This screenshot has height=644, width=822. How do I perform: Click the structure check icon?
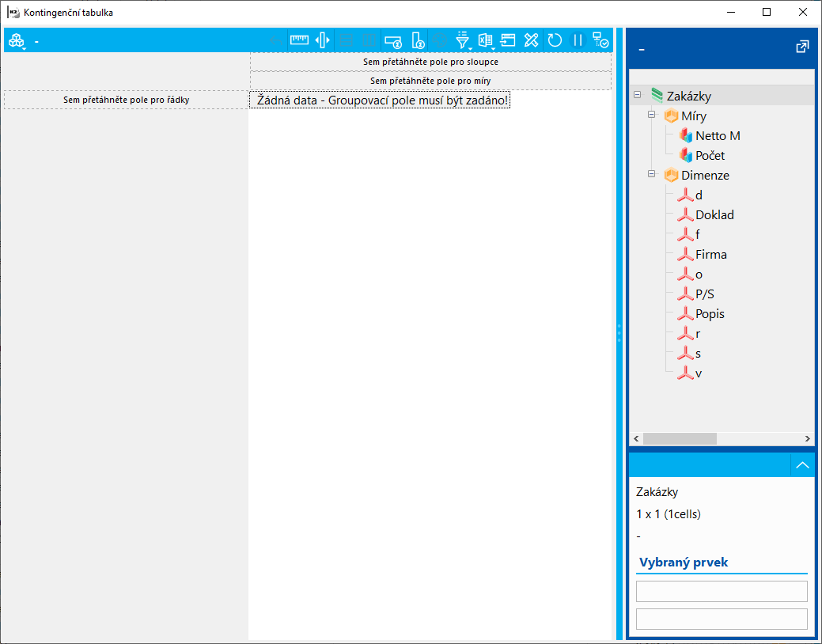coord(600,40)
